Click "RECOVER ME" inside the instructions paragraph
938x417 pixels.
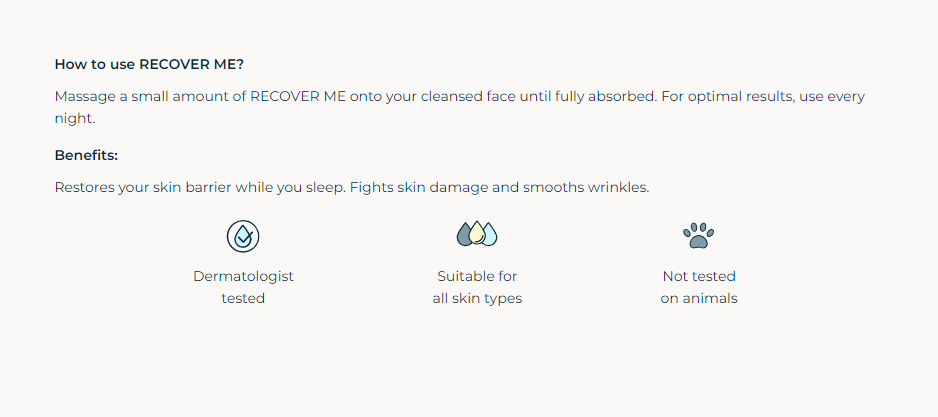(x=298, y=96)
